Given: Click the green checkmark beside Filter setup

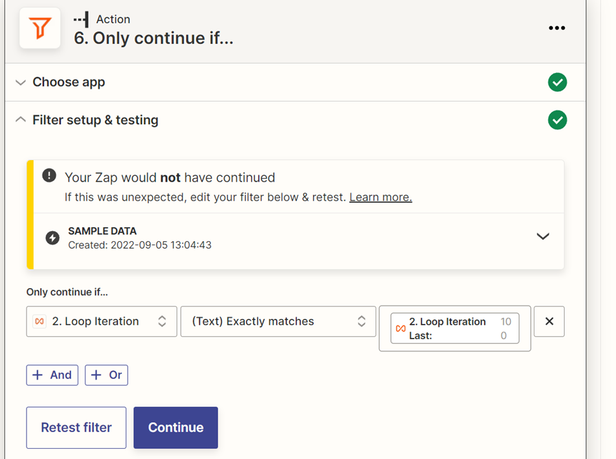Looking at the screenshot, I should click(557, 120).
